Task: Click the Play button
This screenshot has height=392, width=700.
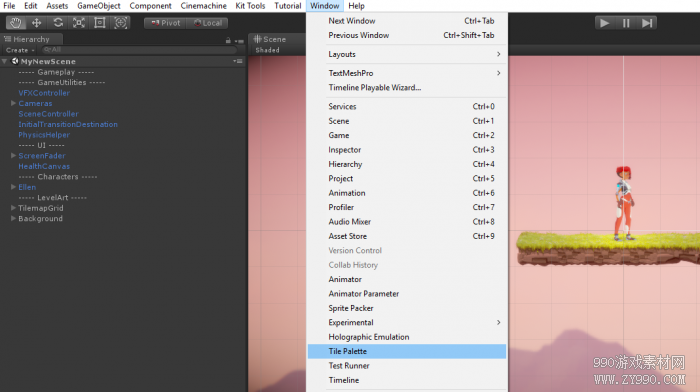Action: tap(605, 23)
